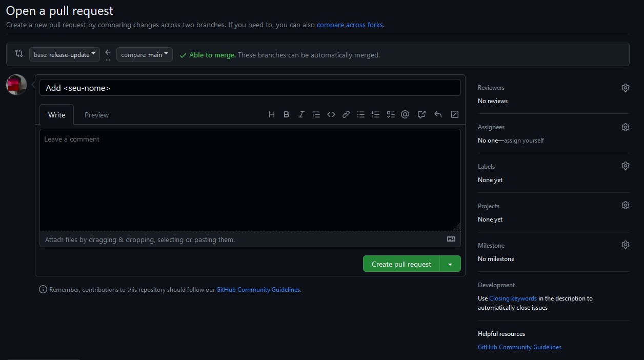Open the compare: main branch dropdown
The height and width of the screenshot is (360, 644).
[x=145, y=54]
